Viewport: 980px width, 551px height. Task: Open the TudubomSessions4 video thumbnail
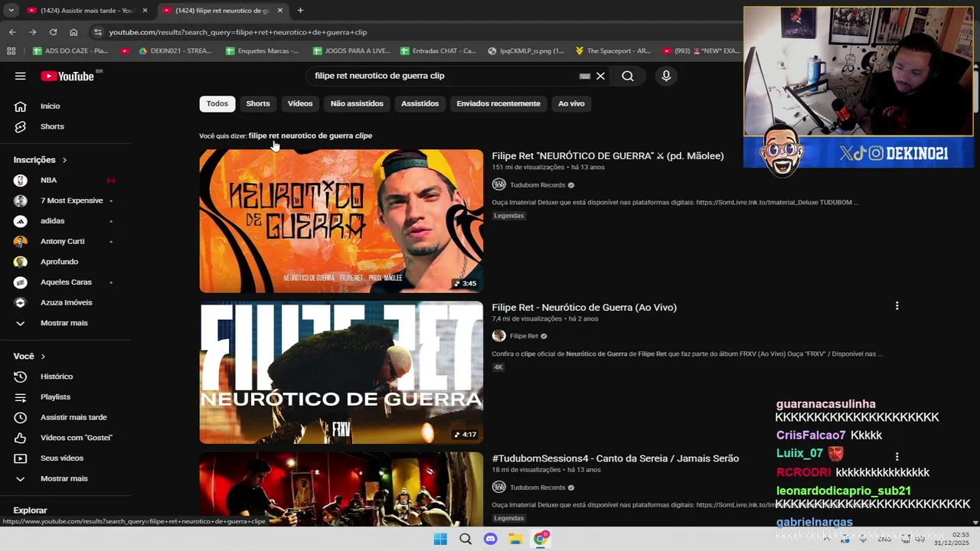pyautogui.click(x=341, y=488)
